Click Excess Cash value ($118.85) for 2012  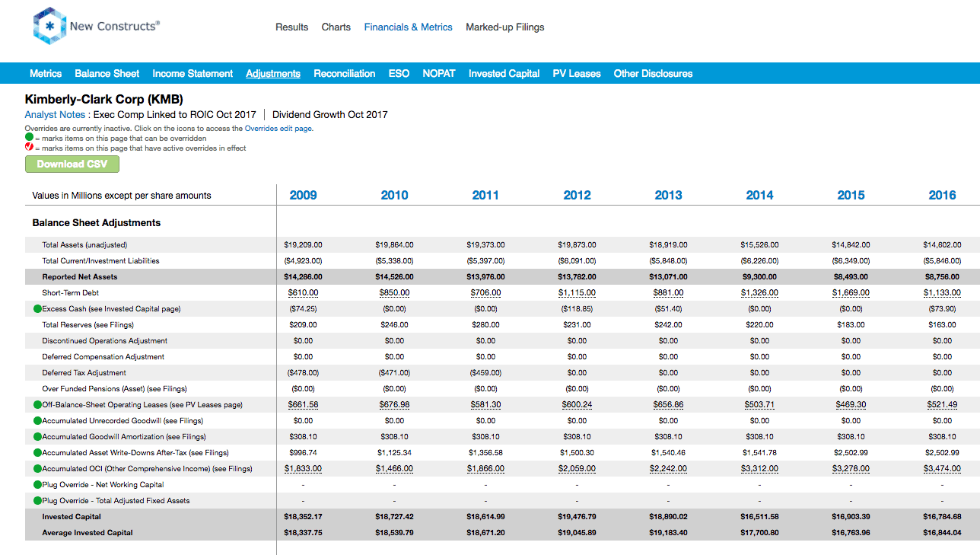(577, 309)
